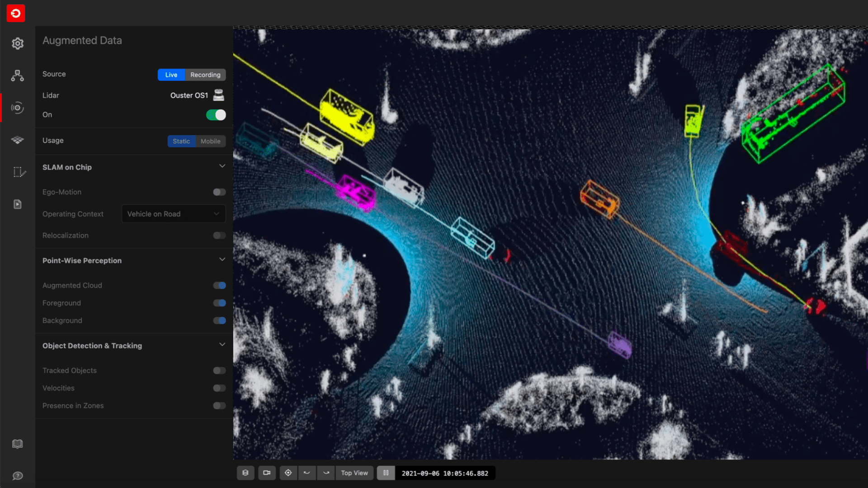Image resolution: width=868 pixels, height=488 pixels.
Task: Click the layers stack sidebar icon
Action: tap(18, 140)
